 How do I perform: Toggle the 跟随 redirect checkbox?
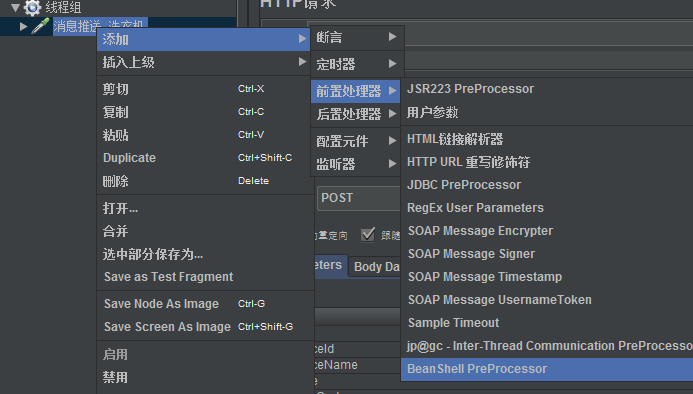(368, 234)
